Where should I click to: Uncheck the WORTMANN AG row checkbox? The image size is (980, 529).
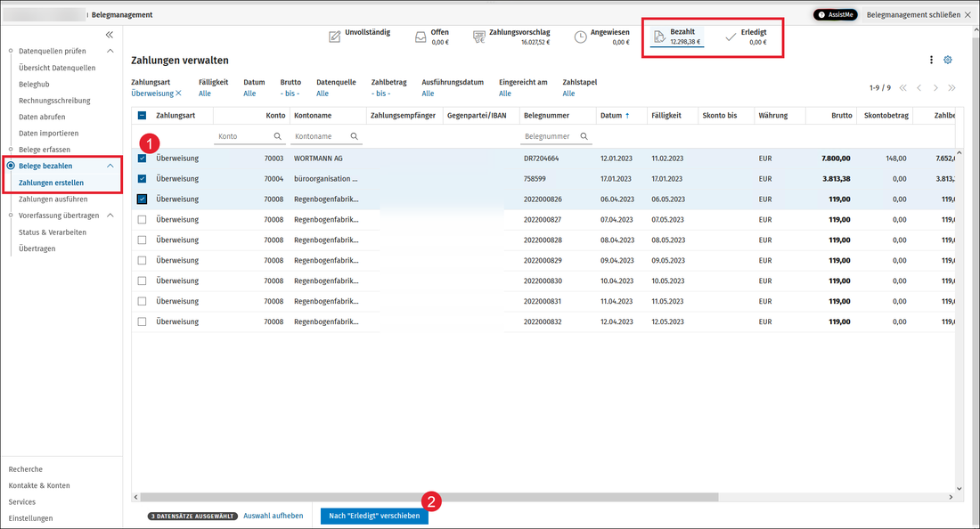point(142,158)
